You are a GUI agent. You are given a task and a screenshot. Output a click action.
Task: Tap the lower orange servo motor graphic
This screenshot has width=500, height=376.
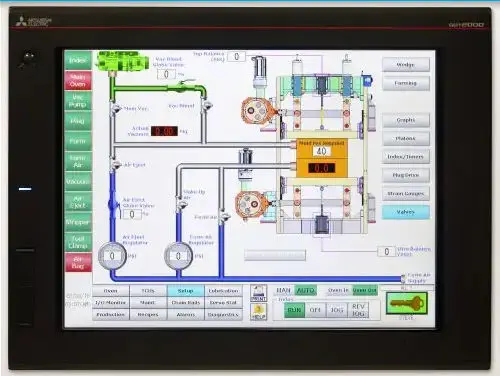tap(251, 204)
